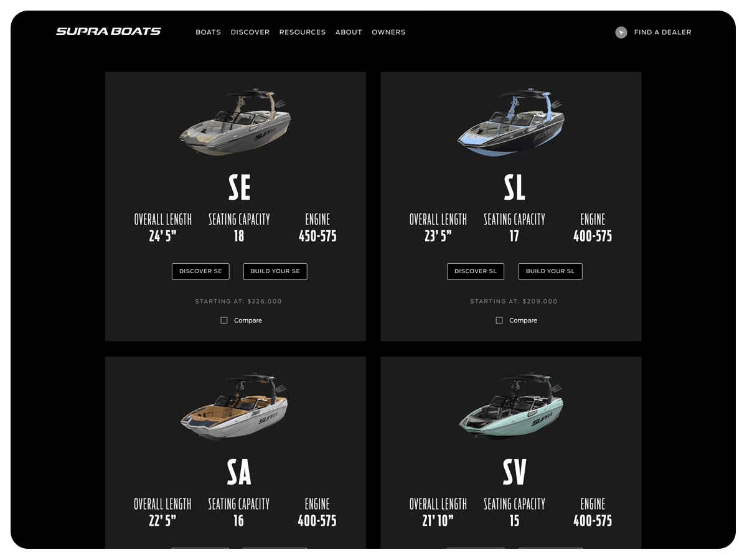Tick the Compare checkbox for SE
Image resolution: width=747 pixels, height=560 pixels.
pyautogui.click(x=224, y=320)
